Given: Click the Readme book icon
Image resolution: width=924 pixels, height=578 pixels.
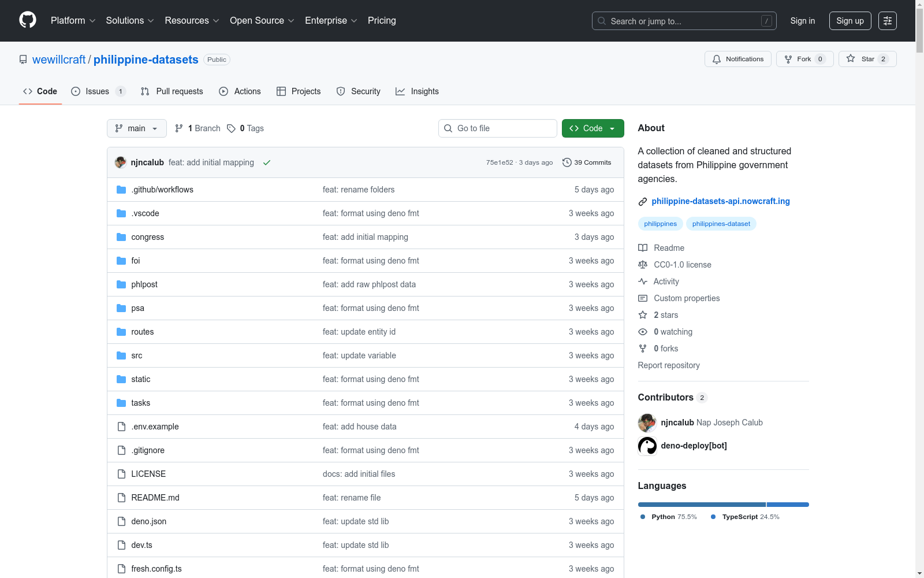Looking at the screenshot, I should [x=643, y=248].
